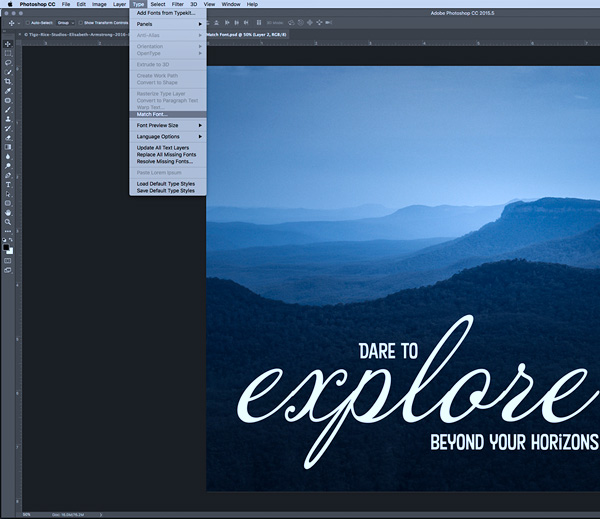Toggle Quick Mask mode icon
The image size is (600, 519).
click(8, 261)
